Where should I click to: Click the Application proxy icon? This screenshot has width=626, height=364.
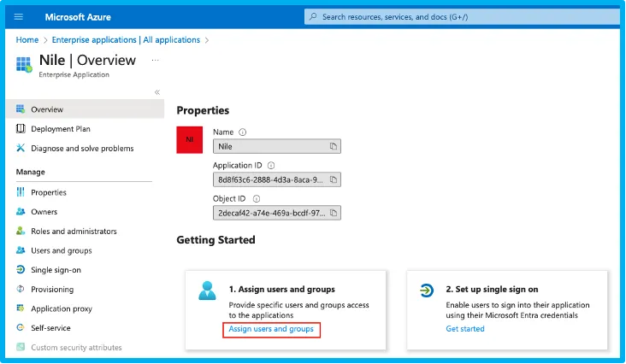[x=21, y=308]
